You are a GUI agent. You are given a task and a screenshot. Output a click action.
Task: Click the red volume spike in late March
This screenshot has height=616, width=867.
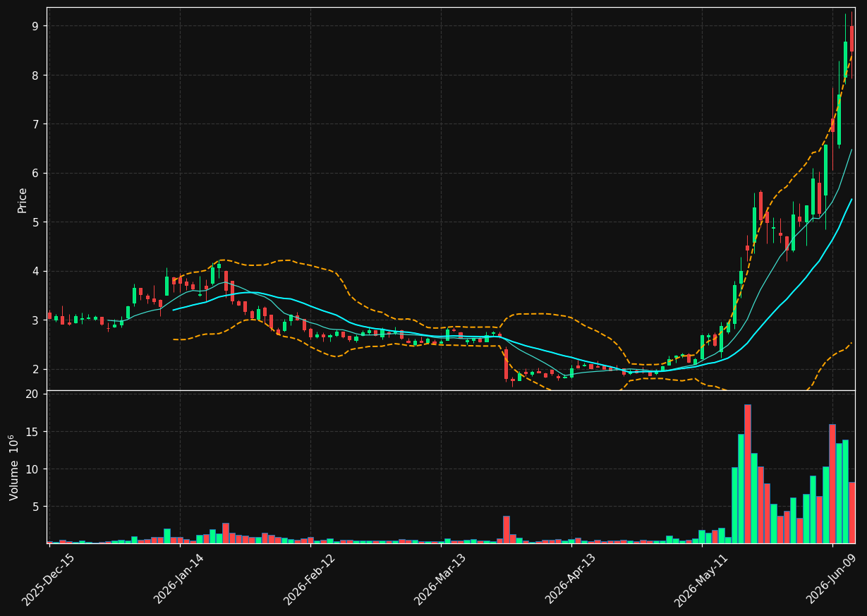[506, 529]
